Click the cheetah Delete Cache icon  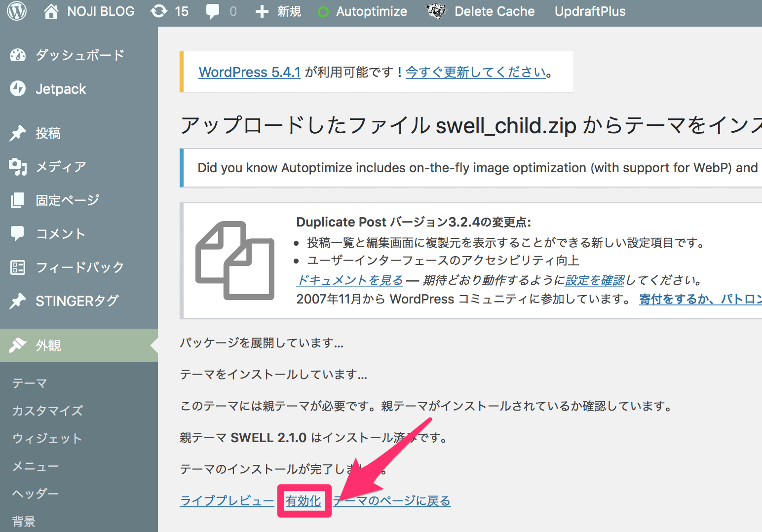[x=436, y=11]
